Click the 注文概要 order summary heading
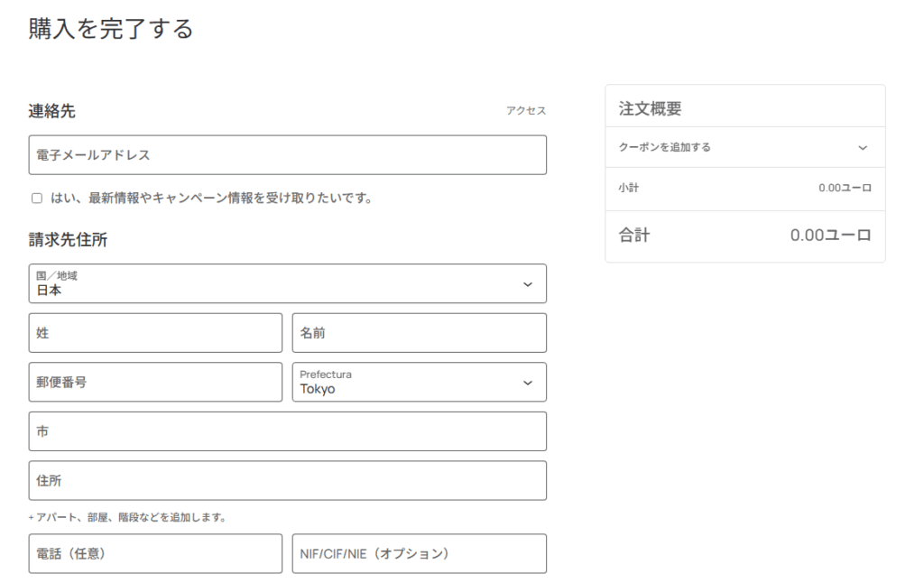Image resolution: width=924 pixels, height=583 pixels. coord(650,108)
